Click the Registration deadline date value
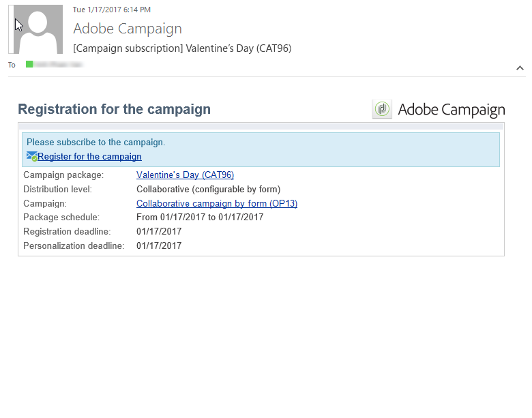This screenshot has width=532, height=418. click(x=159, y=232)
